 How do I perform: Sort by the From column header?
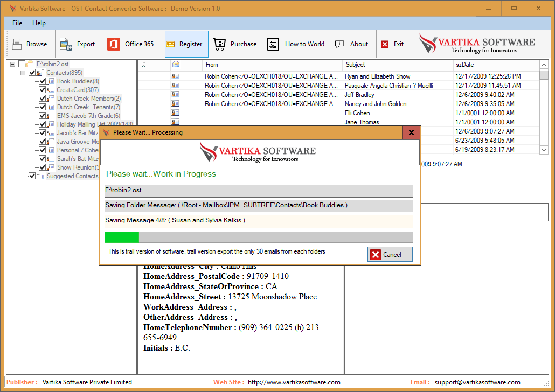pyautogui.click(x=273, y=65)
